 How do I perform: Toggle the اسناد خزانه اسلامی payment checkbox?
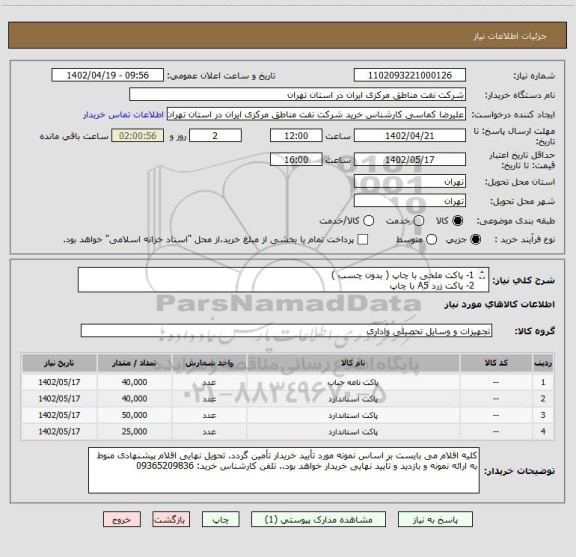pyautogui.click(x=363, y=240)
